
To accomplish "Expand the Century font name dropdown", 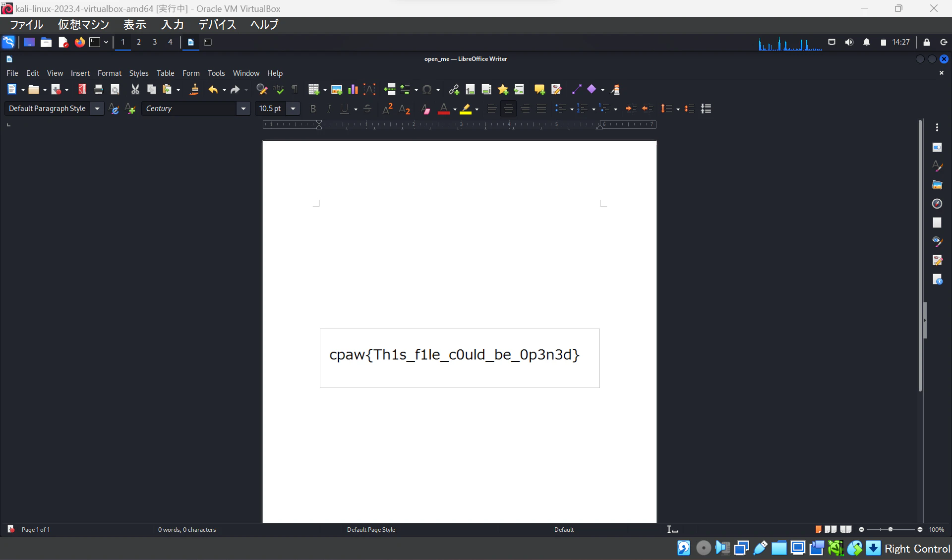I will click(x=243, y=109).
